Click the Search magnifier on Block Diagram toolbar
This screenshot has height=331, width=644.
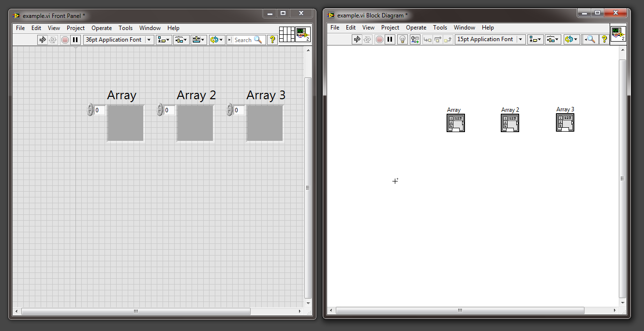pyautogui.click(x=590, y=39)
